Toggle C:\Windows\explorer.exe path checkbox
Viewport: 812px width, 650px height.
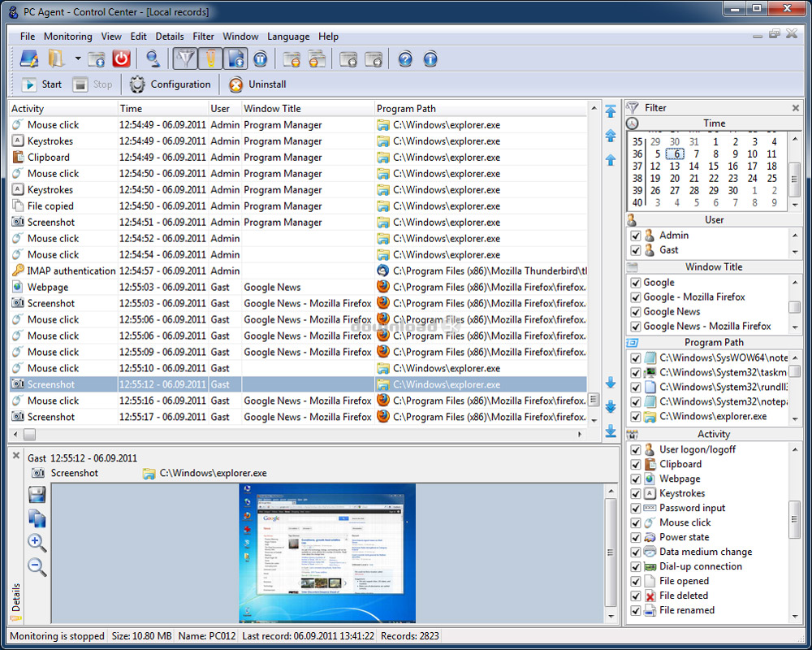636,416
